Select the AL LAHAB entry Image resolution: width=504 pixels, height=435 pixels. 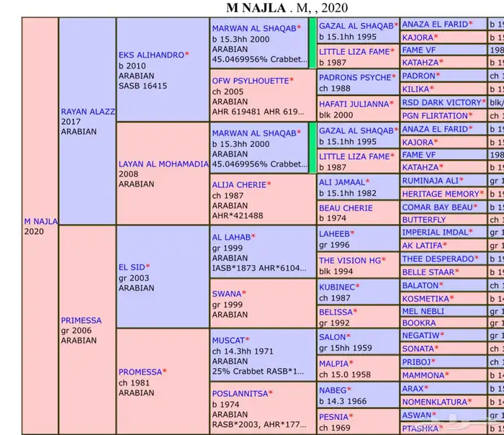230,236
